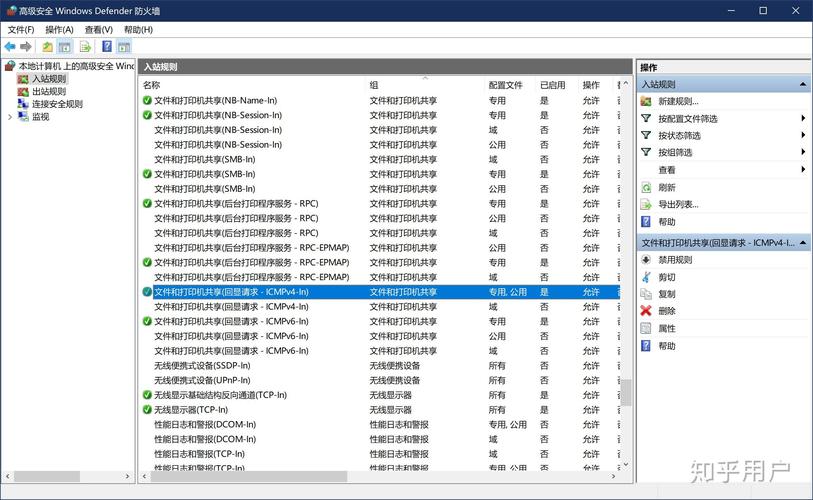Click 属性 in the actions pane
This screenshot has width=813, height=500.
click(667, 328)
